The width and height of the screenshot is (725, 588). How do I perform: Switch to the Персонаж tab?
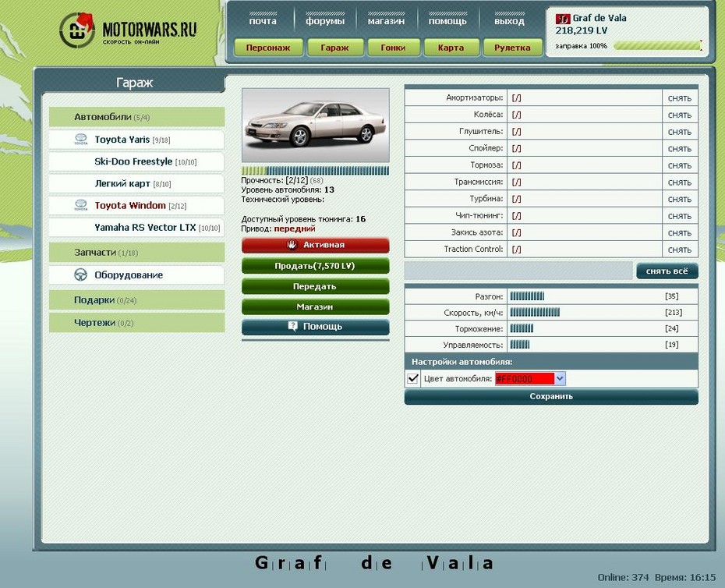[x=268, y=48]
